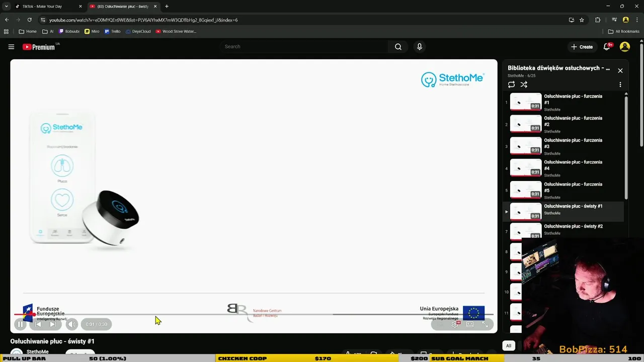Image resolution: width=644 pixels, height=362 pixels.
Task: Open the Bobuubi bookmark
Action: [x=69, y=31]
